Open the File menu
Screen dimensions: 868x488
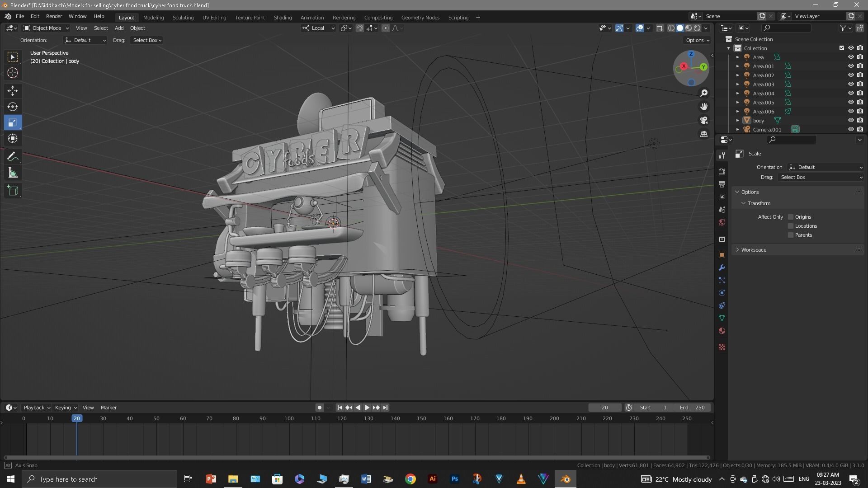coord(20,16)
